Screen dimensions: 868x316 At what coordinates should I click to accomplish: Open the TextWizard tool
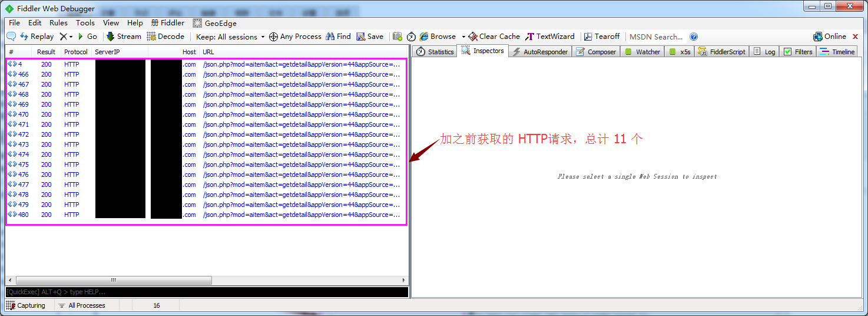pos(550,37)
